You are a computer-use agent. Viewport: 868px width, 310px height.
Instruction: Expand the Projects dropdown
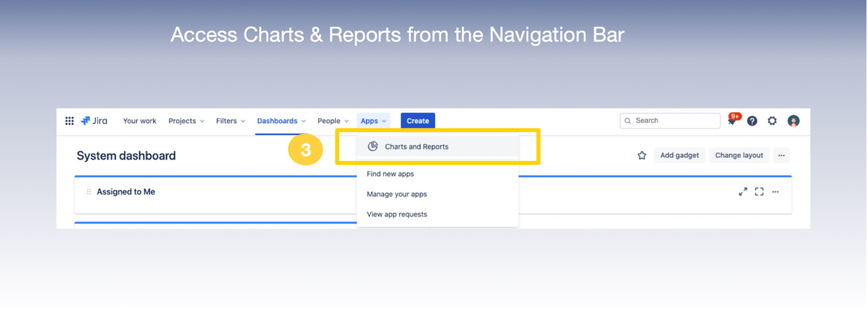click(x=186, y=121)
